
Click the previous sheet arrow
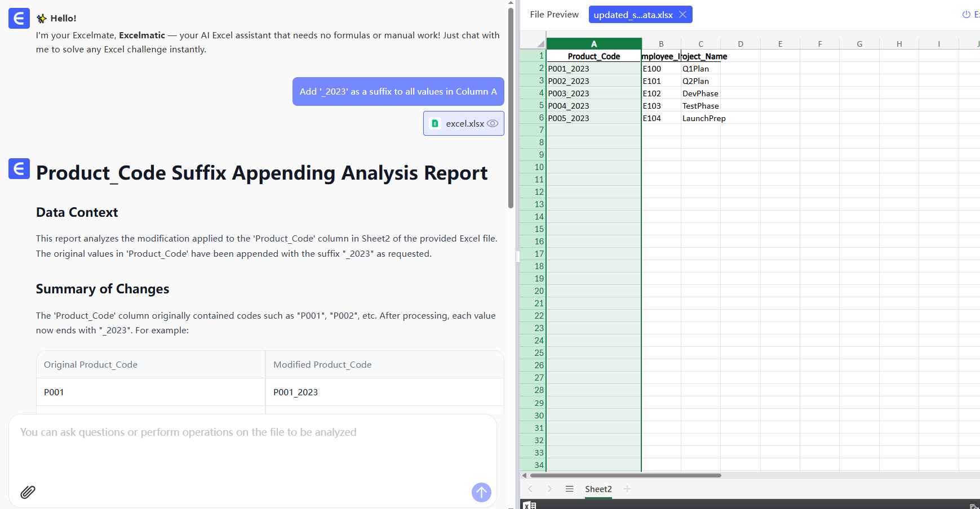click(530, 489)
